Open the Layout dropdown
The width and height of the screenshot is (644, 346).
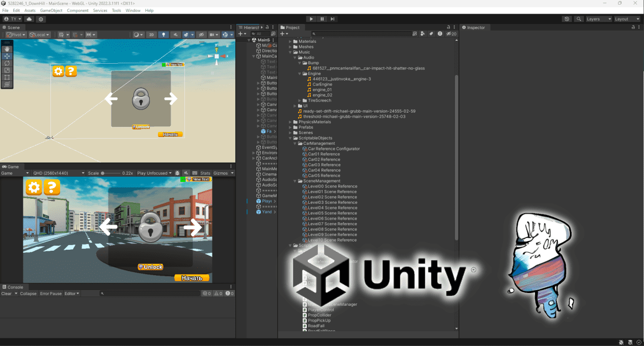(627, 19)
